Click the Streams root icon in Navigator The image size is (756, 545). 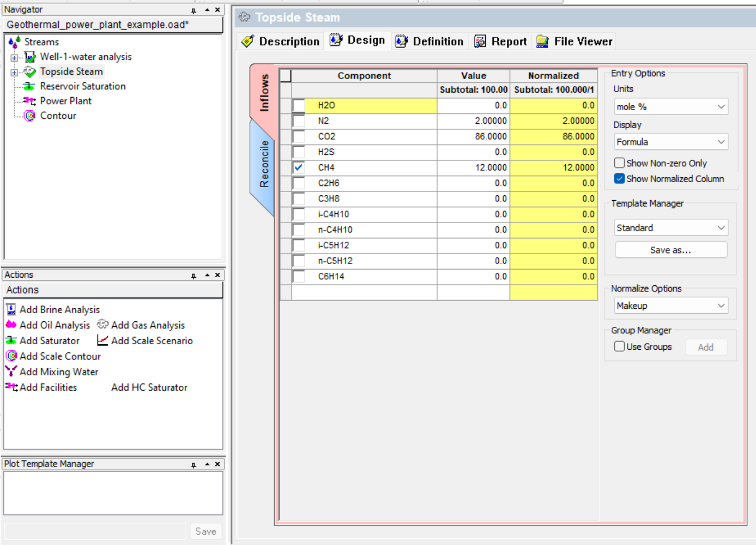(15, 42)
